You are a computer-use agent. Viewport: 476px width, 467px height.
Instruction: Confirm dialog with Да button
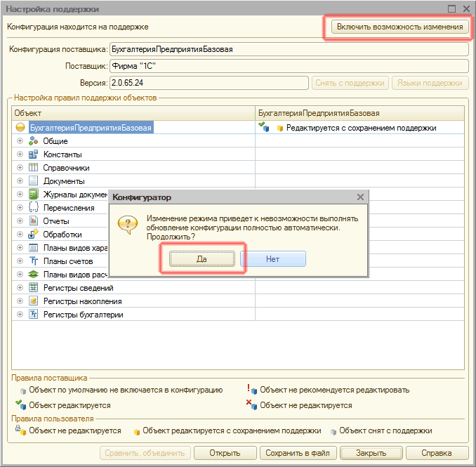pos(201,258)
